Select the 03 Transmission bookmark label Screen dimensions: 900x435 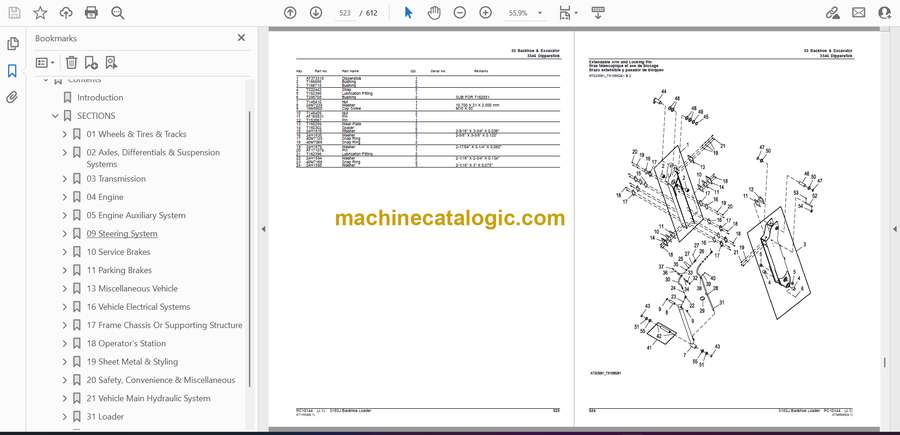(x=116, y=179)
